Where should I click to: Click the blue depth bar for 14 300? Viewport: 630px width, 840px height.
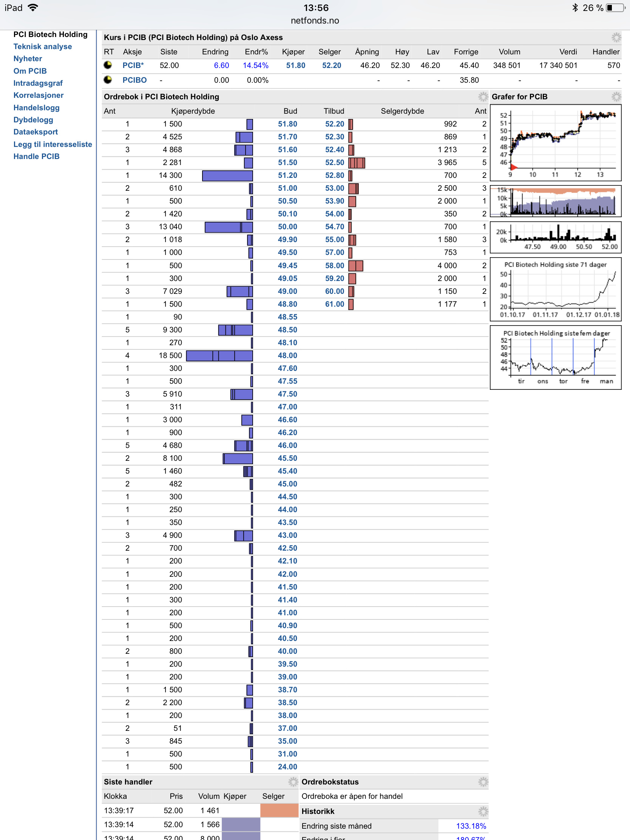click(x=227, y=176)
